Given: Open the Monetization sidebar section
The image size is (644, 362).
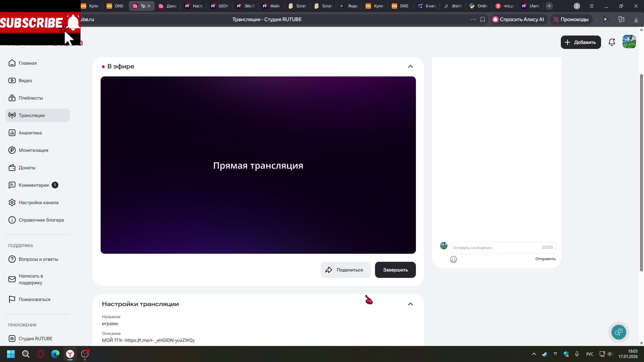Looking at the screenshot, I should click(33, 150).
